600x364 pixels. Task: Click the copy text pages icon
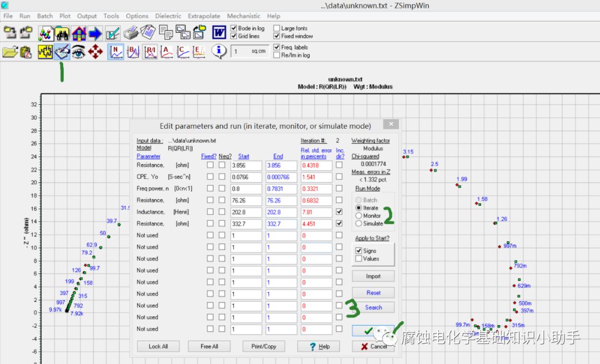166,33
